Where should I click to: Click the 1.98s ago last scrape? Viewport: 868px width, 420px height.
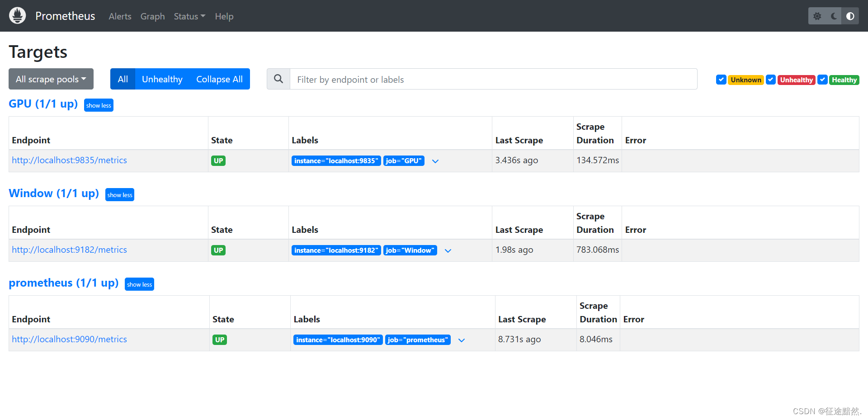(514, 250)
